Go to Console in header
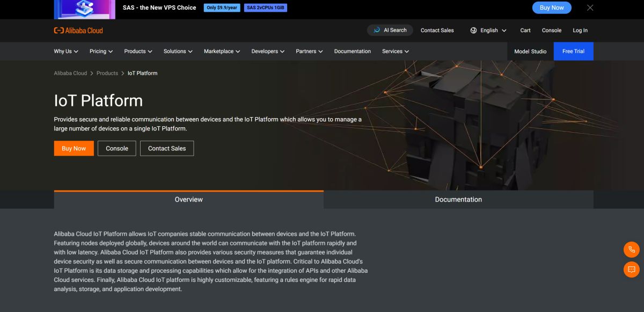 tap(552, 31)
